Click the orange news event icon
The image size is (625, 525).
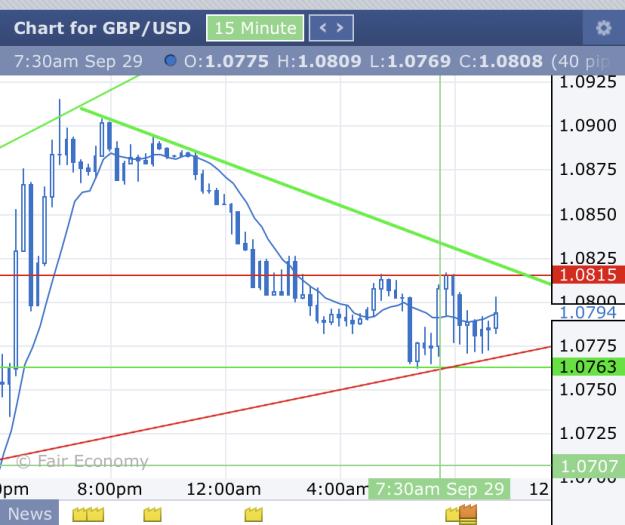coord(468,514)
